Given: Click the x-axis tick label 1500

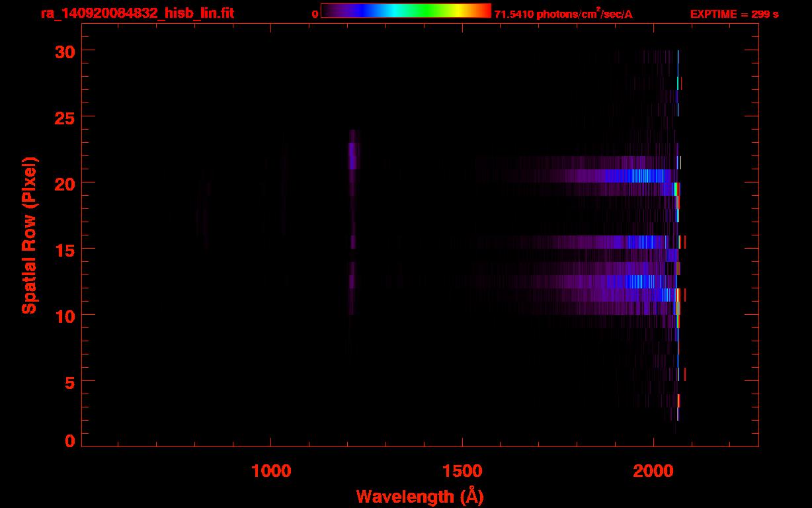Looking at the screenshot, I should point(462,471).
